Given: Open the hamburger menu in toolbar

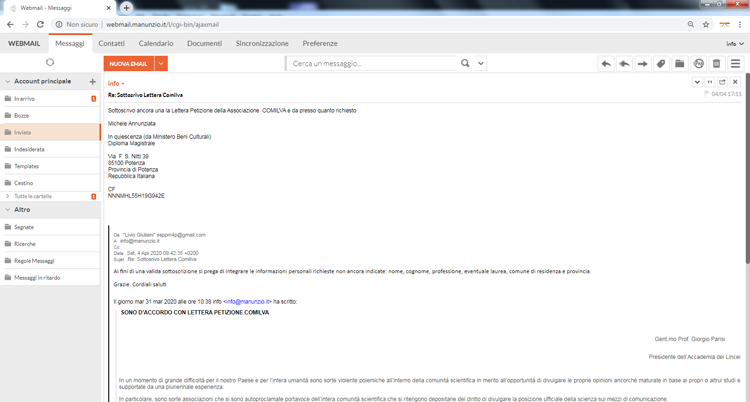Looking at the screenshot, I should (736, 64).
